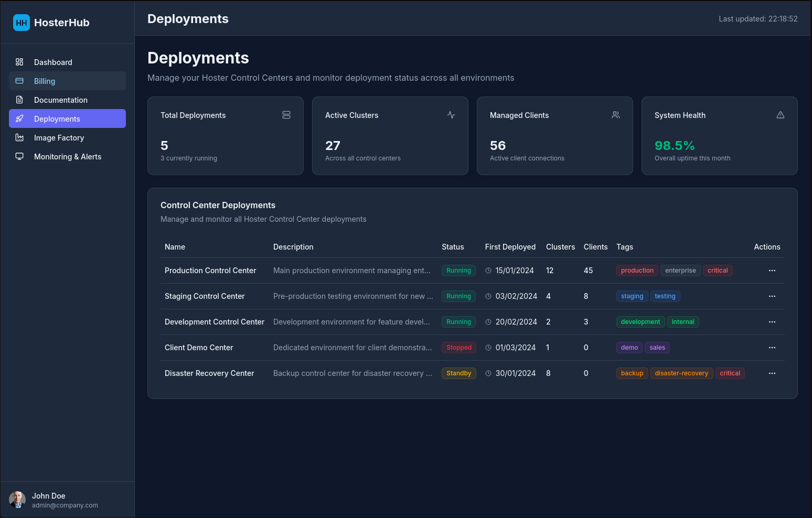Click the server icon on Total Deployments card
The width and height of the screenshot is (812, 518).
(286, 115)
